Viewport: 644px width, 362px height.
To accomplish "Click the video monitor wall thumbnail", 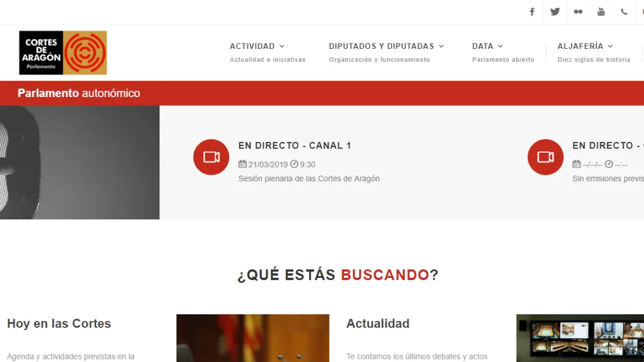I will (580, 338).
